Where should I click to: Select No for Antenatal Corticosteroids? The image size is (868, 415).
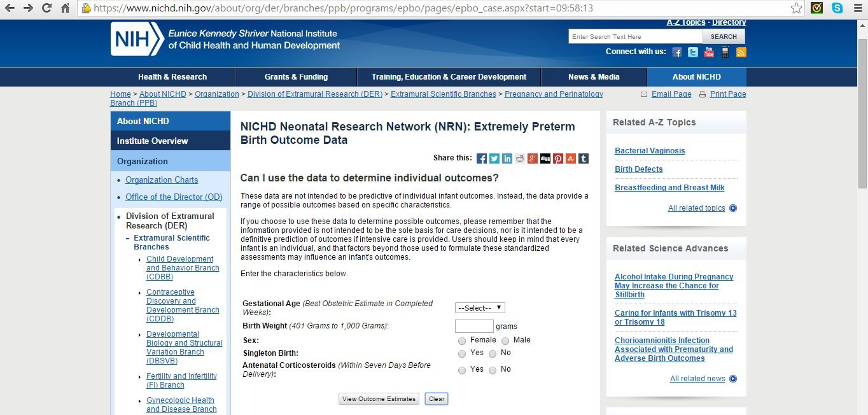[493, 370]
